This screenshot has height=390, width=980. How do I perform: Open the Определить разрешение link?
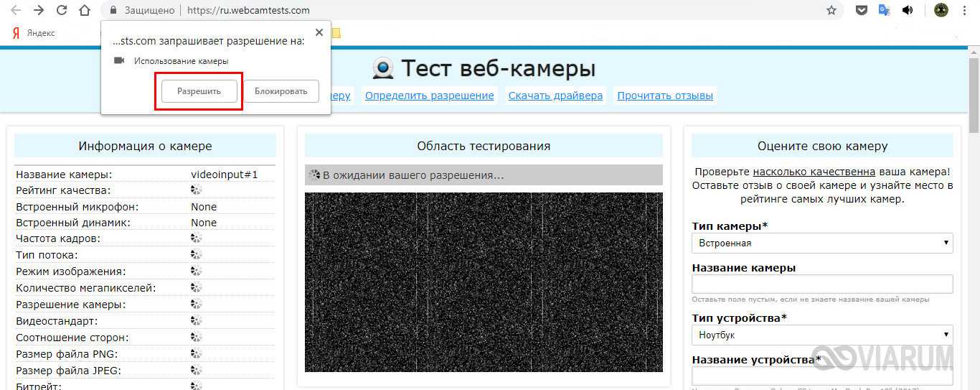(429, 96)
